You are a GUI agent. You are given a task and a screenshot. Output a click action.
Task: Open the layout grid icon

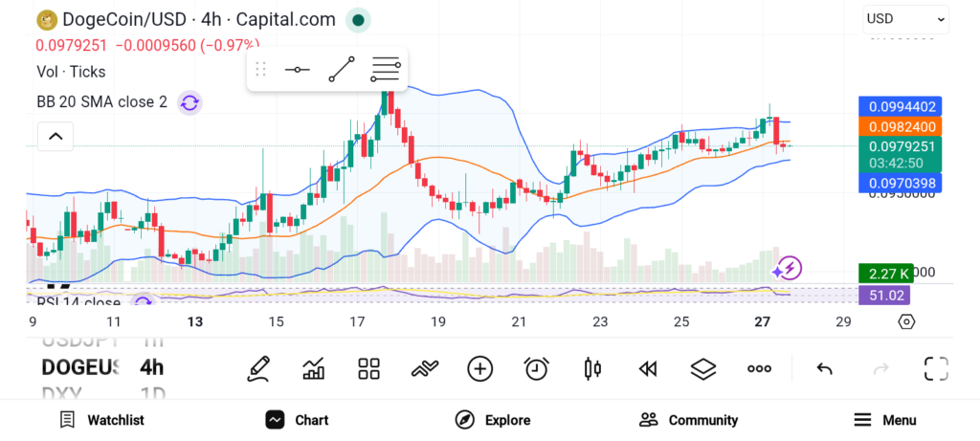(x=368, y=368)
